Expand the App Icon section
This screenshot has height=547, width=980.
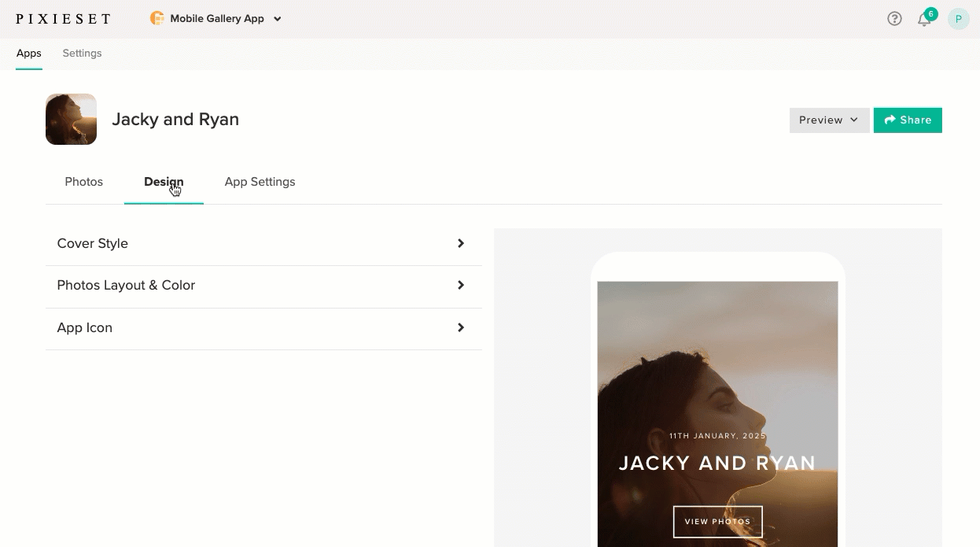tap(263, 328)
